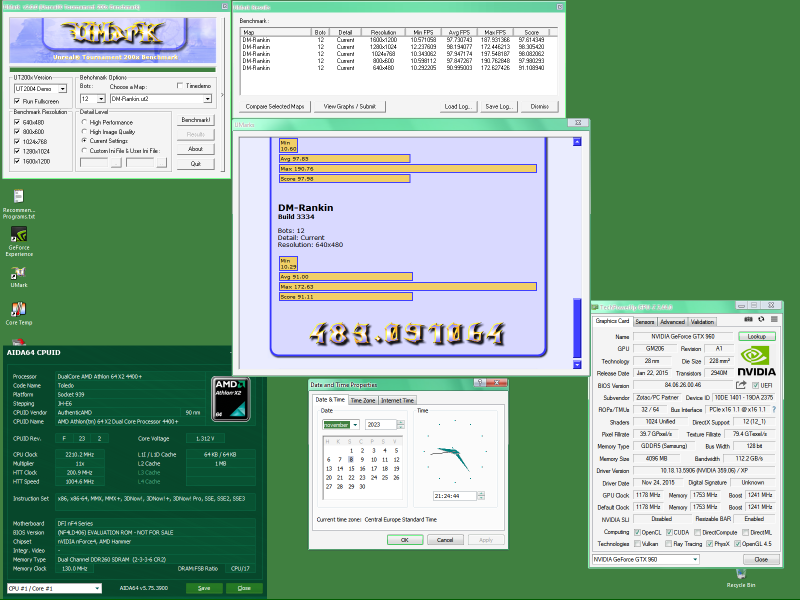The width and height of the screenshot is (800, 600).
Task: Click the time input field showing 21:24:44
Action: tap(455, 496)
